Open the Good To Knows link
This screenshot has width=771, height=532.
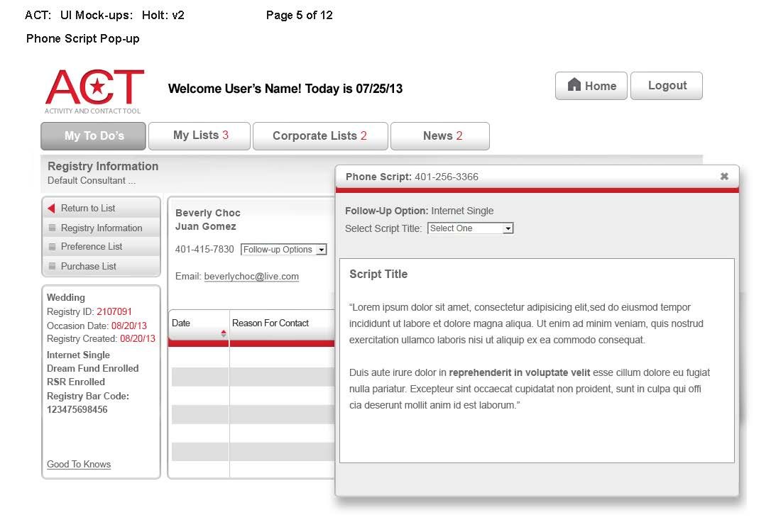79,465
